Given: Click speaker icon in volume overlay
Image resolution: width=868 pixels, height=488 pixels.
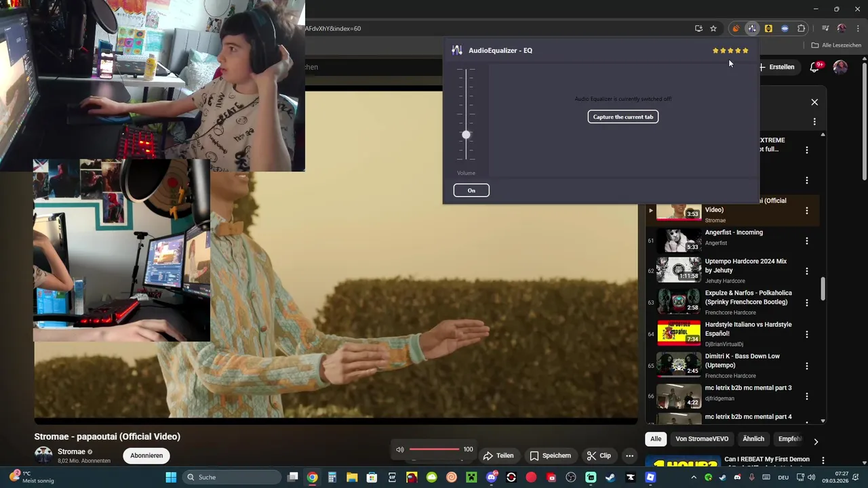Looking at the screenshot, I should pyautogui.click(x=400, y=449).
